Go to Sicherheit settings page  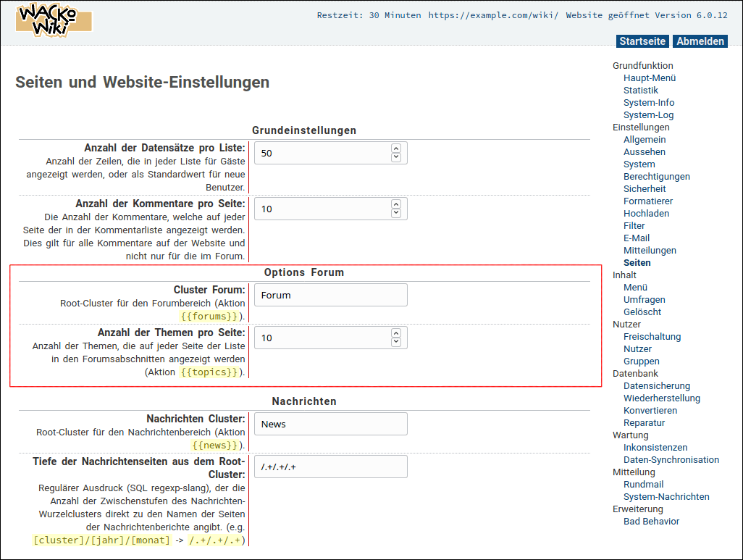tap(644, 189)
